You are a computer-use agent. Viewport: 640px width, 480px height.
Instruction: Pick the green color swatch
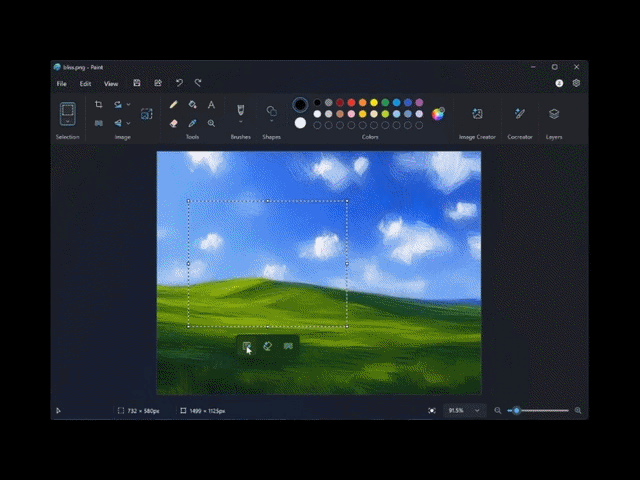pos(385,102)
